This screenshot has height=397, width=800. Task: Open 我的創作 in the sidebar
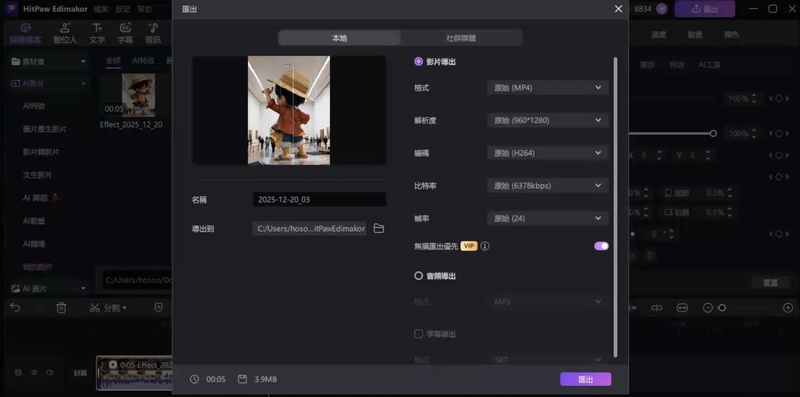[37, 267]
